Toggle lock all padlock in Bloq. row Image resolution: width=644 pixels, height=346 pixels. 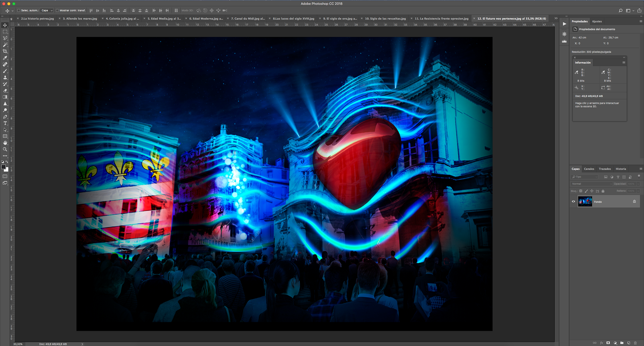[x=603, y=191]
